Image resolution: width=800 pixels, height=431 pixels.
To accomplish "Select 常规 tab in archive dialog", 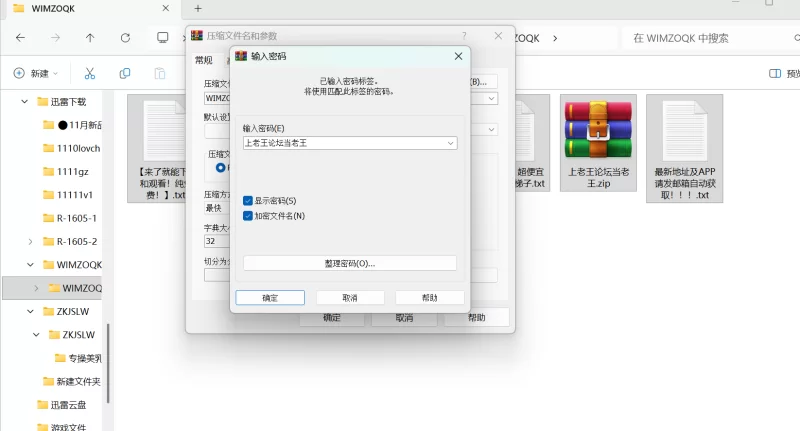I will coord(204,60).
